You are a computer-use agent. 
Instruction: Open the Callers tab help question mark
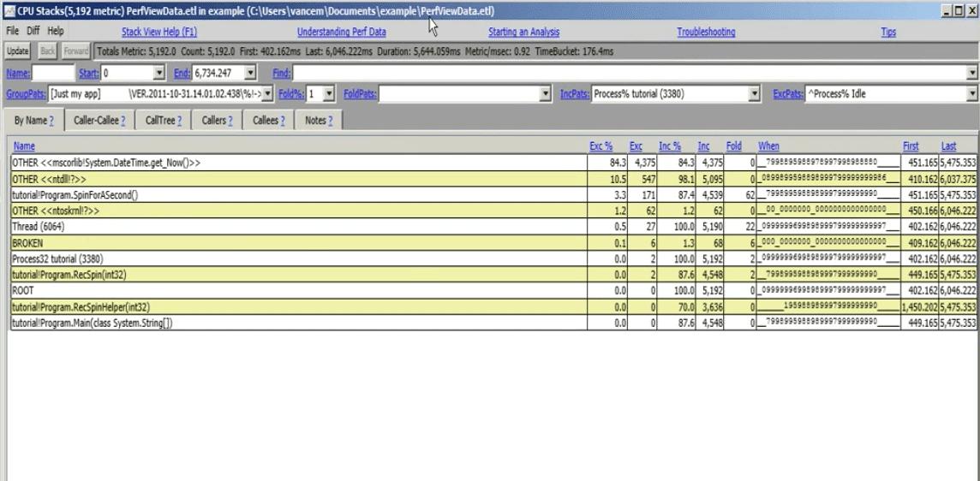(230, 121)
